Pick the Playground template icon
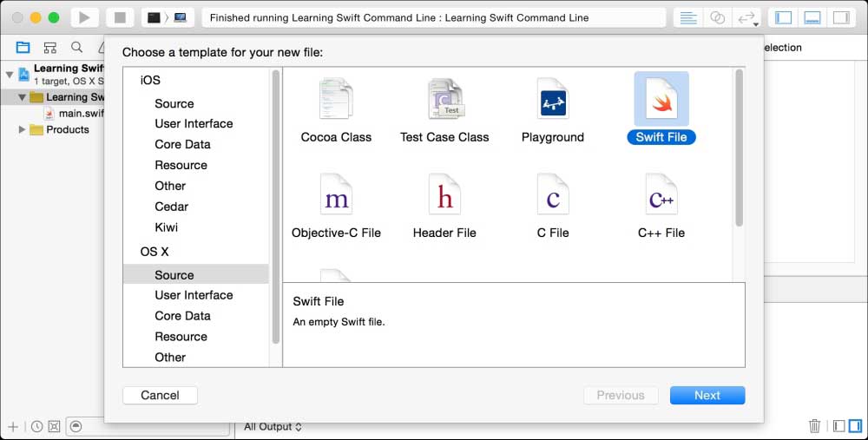 pos(552,99)
